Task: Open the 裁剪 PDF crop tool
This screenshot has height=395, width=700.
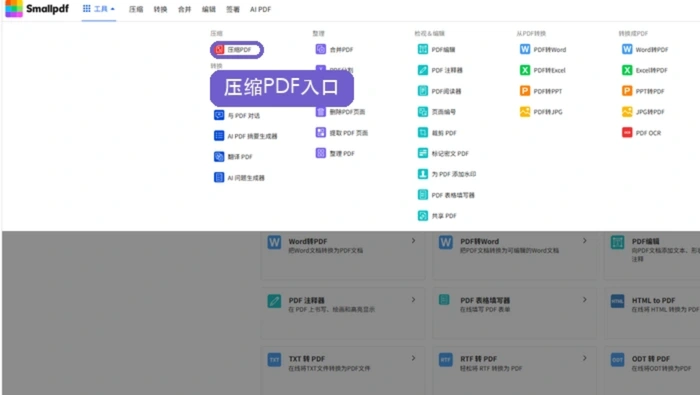Action: click(437, 133)
